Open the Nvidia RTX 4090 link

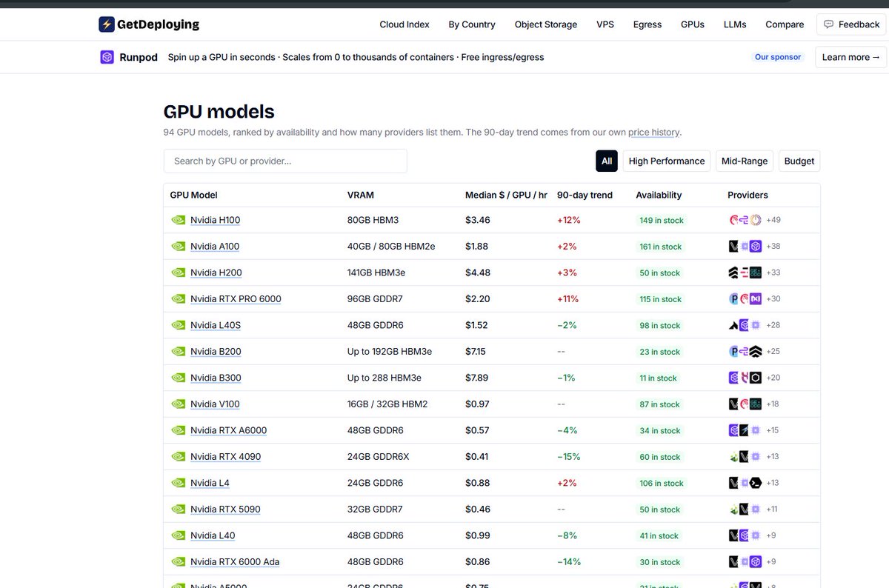click(x=225, y=457)
